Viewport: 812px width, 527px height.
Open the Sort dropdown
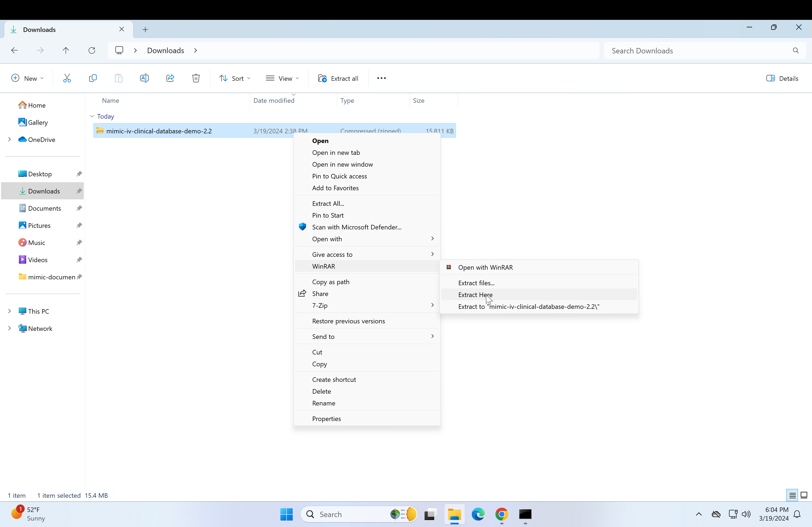235,78
